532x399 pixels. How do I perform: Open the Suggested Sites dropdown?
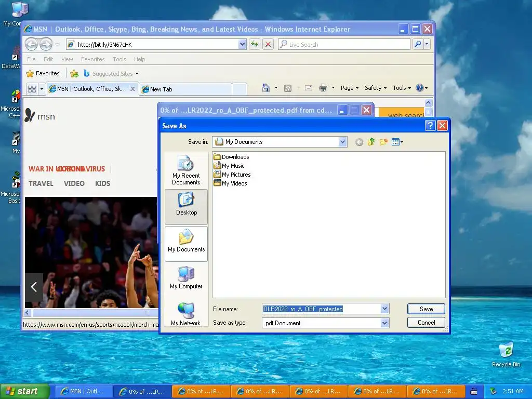click(115, 74)
